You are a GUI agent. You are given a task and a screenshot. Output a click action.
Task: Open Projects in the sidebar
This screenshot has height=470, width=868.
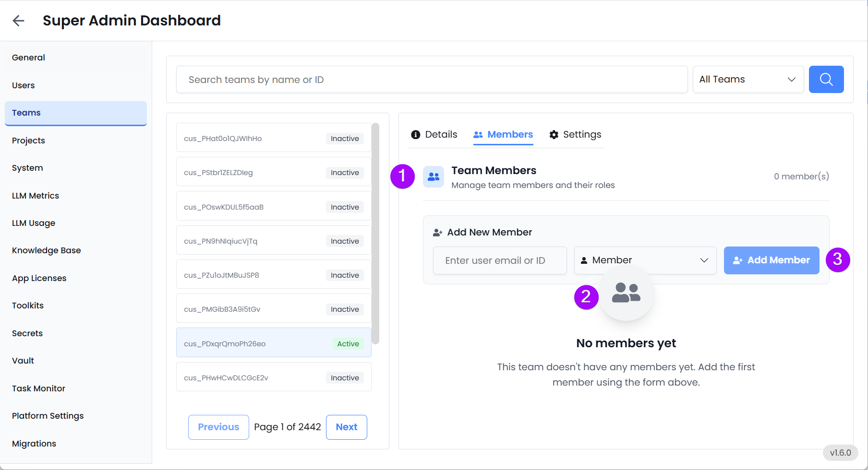[76, 141]
